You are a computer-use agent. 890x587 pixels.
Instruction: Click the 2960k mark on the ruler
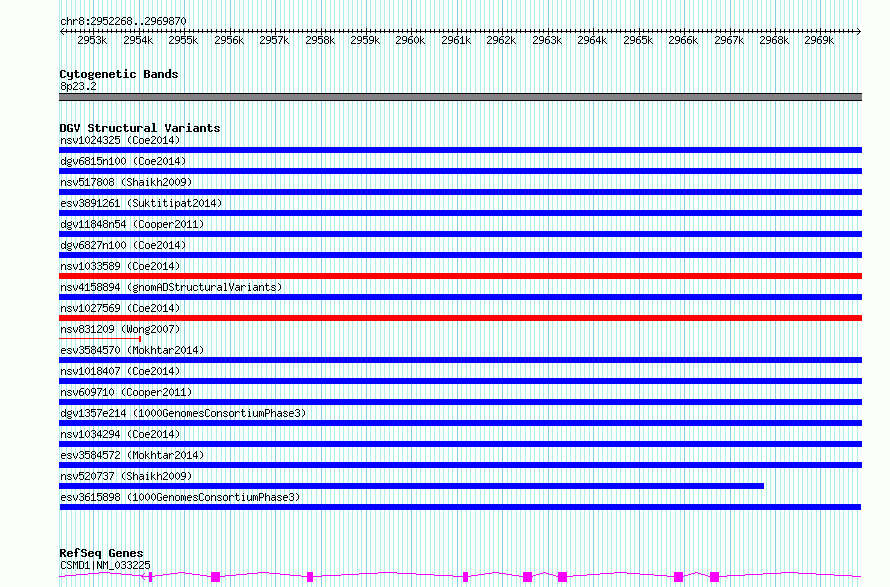point(410,40)
